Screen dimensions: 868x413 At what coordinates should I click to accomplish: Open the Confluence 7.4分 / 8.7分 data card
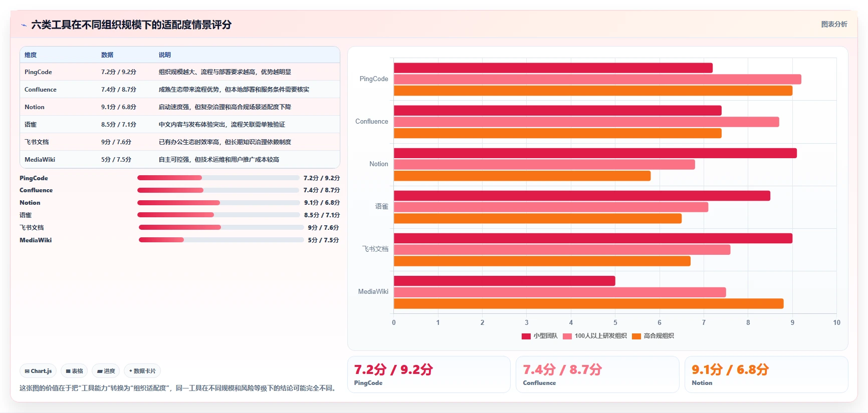pyautogui.click(x=597, y=374)
